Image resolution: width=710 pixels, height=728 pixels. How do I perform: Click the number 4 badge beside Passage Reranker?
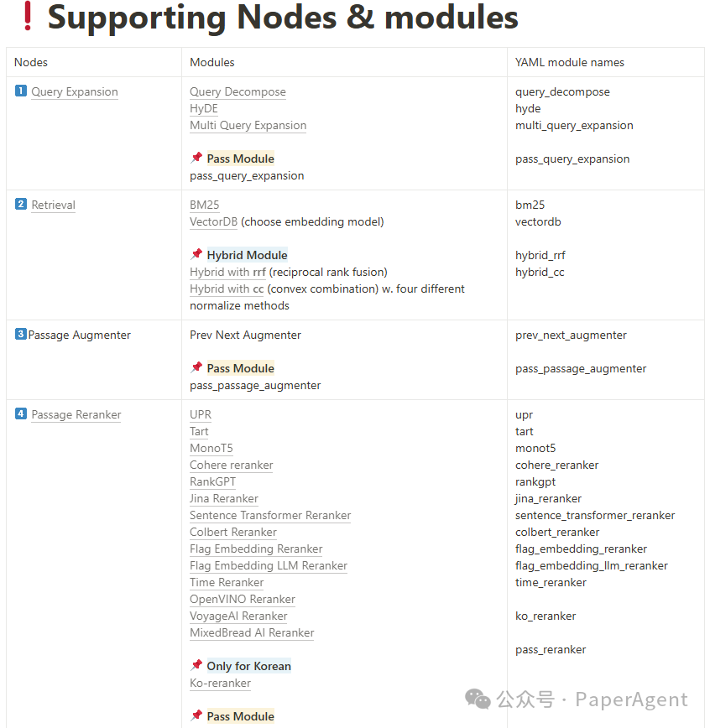click(x=21, y=413)
